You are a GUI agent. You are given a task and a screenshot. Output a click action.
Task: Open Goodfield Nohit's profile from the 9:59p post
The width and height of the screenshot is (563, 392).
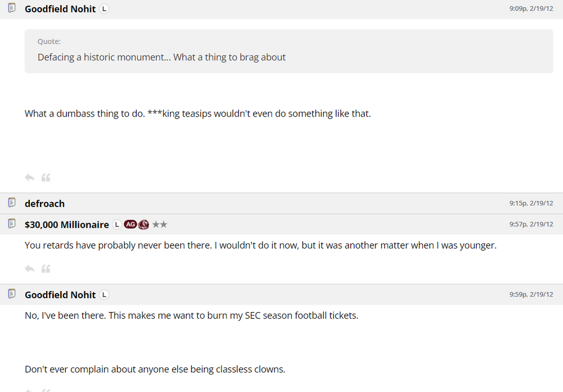pos(60,295)
